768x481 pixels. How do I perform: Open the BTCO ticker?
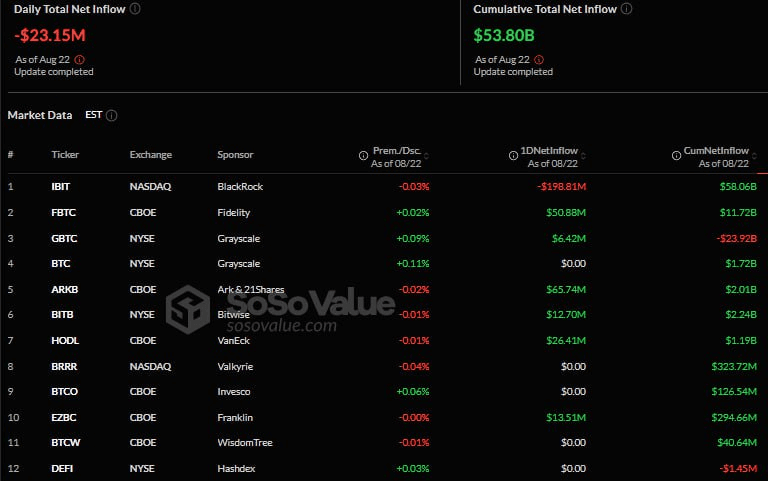65,391
